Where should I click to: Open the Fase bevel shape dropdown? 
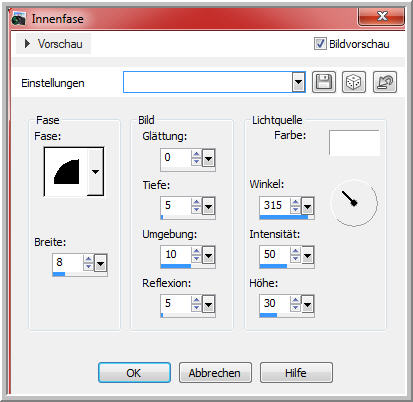(95, 172)
